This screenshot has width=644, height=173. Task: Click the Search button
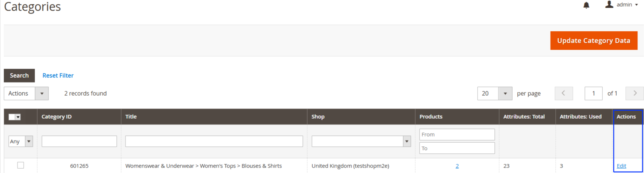[19, 76]
